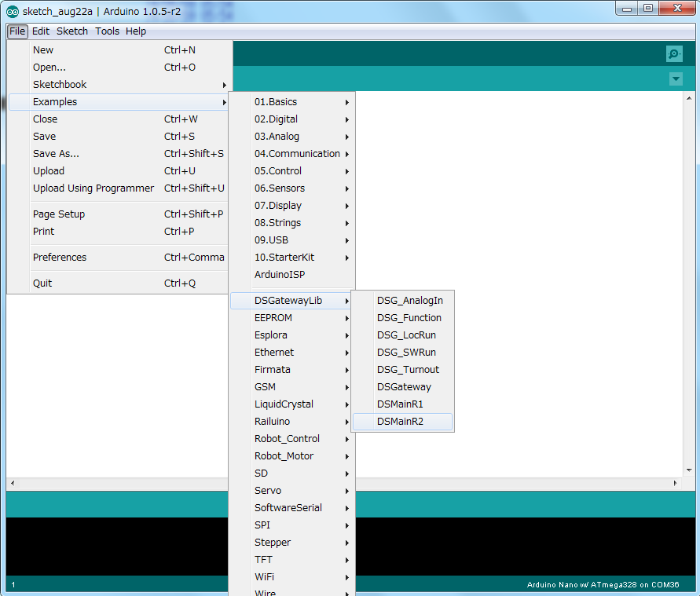Open the Sketch menu
The height and width of the screenshot is (596, 700).
pos(71,31)
